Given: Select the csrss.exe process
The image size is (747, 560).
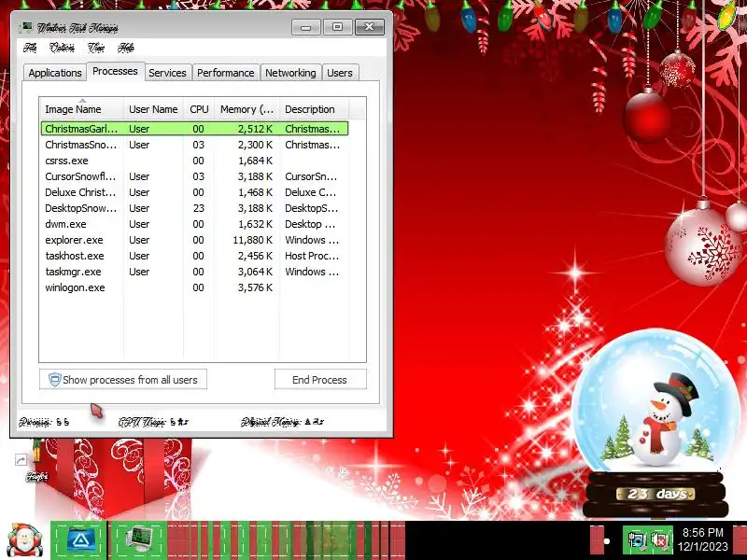Looking at the screenshot, I should point(194,161).
